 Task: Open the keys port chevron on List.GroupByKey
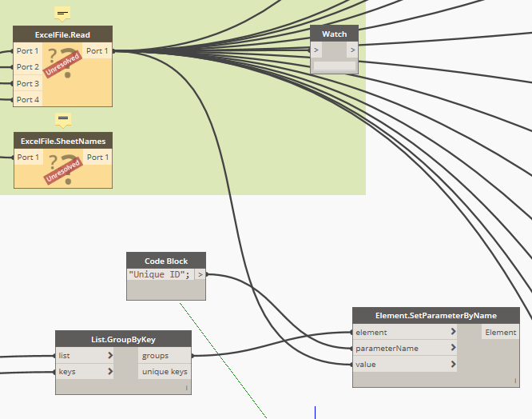(x=110, y=371)
